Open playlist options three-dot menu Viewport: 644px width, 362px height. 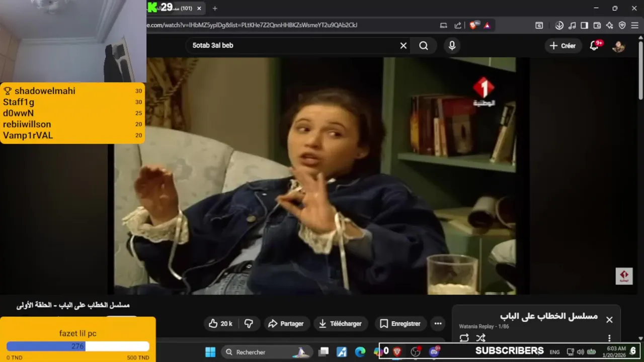pos(609,338)
